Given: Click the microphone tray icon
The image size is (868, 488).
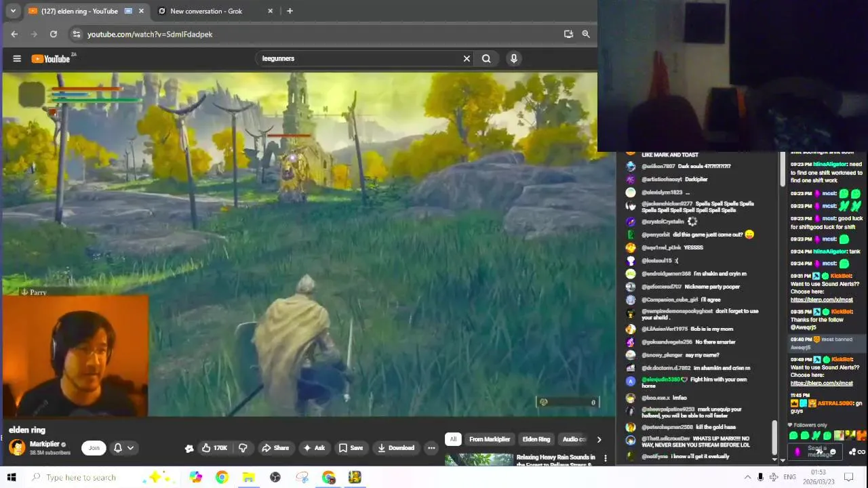Looking at the screenshot, I should click(760, 477).
